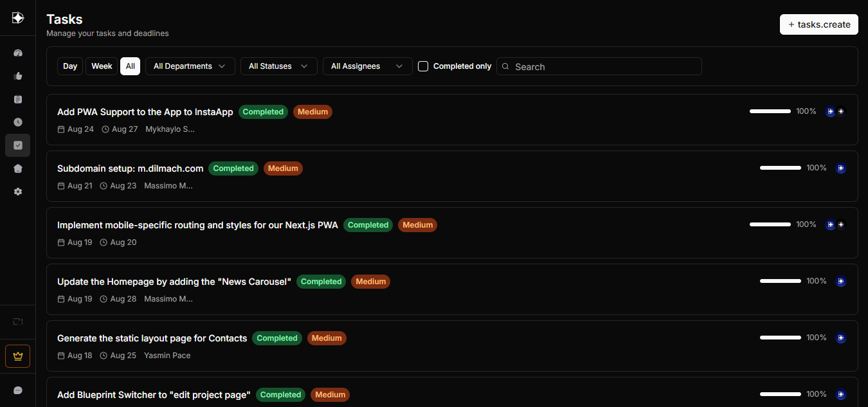Click Medium badge on Subdomain setup task
This screenshot has height=407, width=868.
283,168
